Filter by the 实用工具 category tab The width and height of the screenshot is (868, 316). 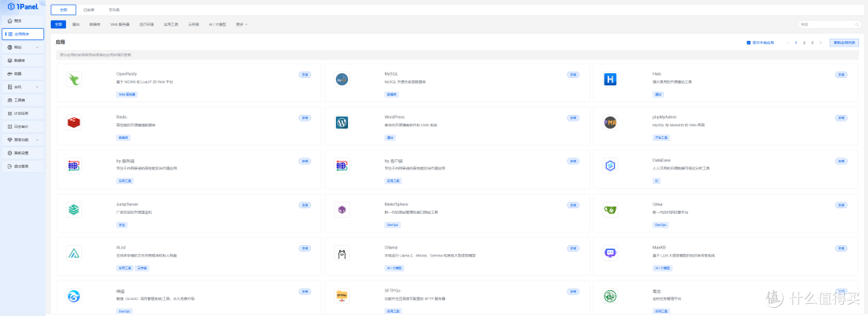tap(170, 24)
